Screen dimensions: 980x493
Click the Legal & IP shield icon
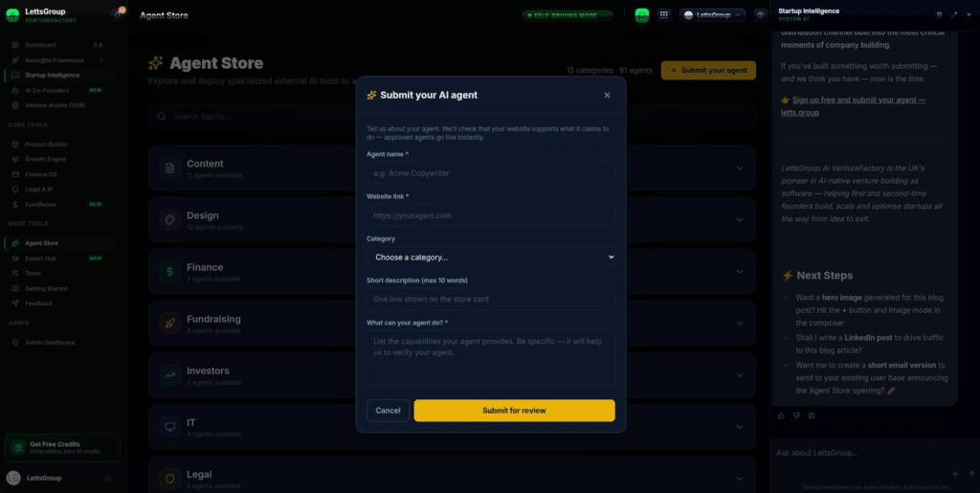coord(15,190)
